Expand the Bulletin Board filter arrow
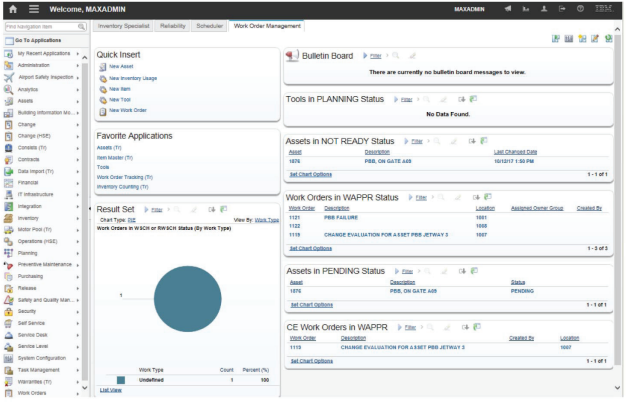 click(x=365, y=56)
